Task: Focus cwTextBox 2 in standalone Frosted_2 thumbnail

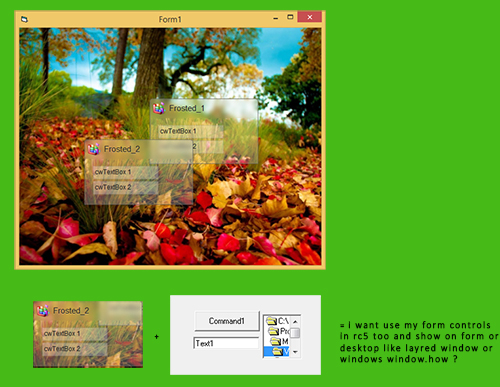Action: coord(75,349)
